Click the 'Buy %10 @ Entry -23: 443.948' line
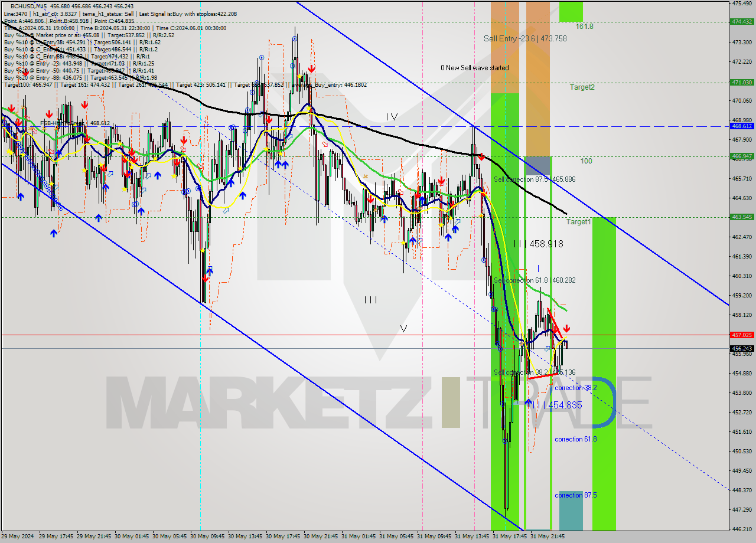Screen dimensions: 756x543 click(78, 63)
